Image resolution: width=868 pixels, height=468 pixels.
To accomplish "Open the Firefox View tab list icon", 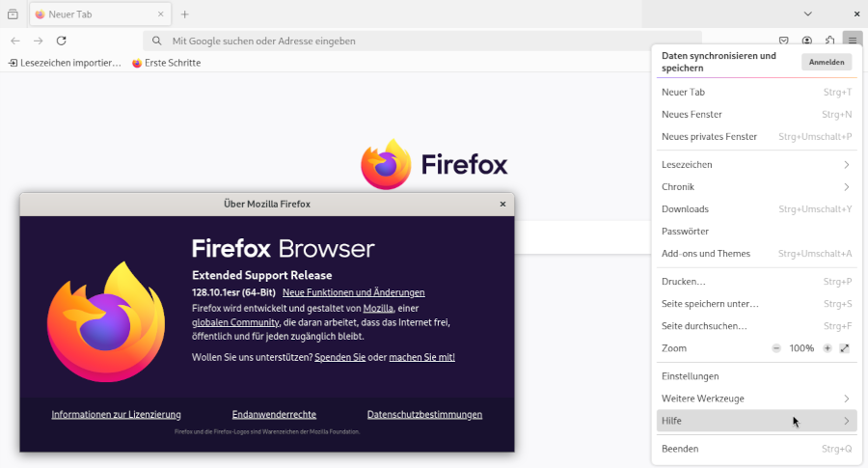I will [x=13, y=14].
